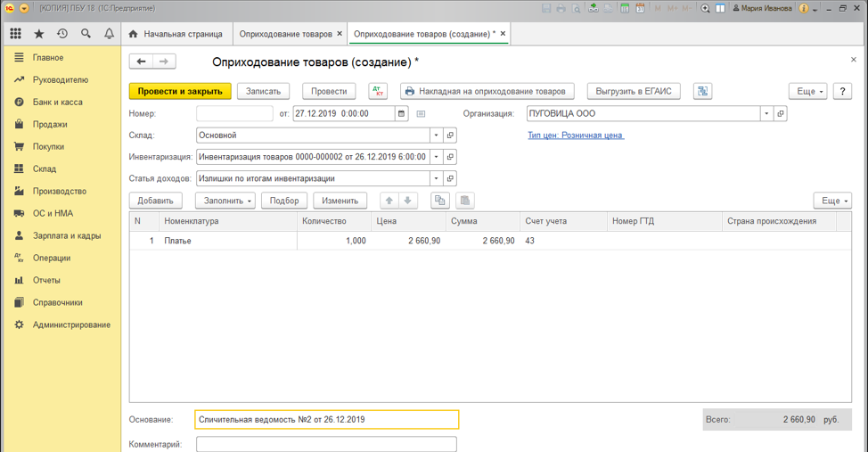The image size is (868, 452).
Task: Click Провести и закрыть button
Action: click(180, 91)
